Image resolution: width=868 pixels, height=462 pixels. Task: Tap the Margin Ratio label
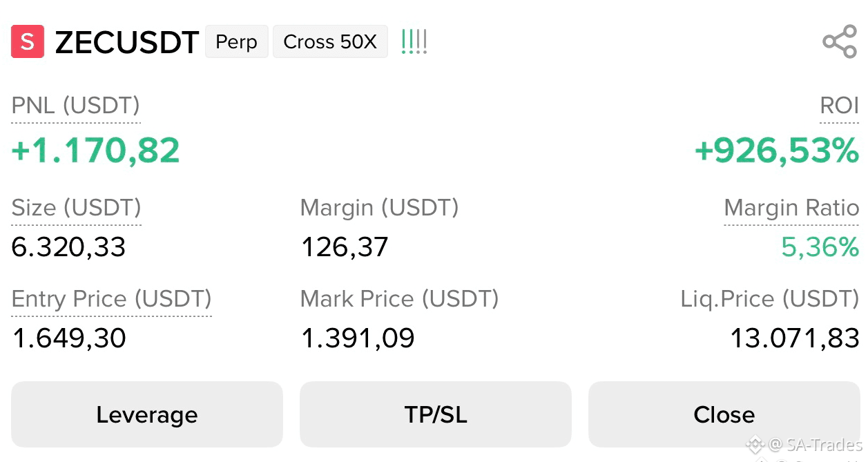click(791, 208)
